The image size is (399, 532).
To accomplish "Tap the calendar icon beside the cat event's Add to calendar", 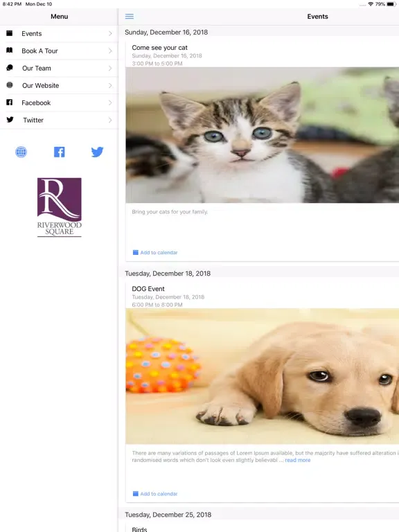I will pos(135,252).
